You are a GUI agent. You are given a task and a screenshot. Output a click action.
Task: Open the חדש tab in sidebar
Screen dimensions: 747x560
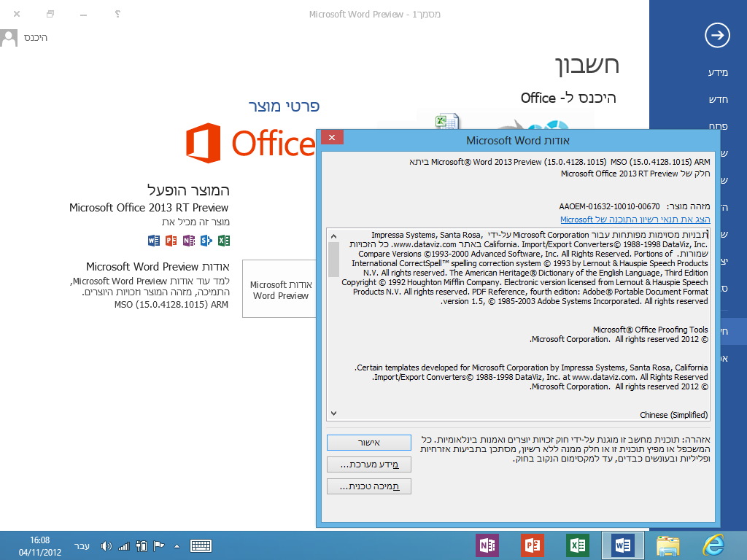click(718, 99)
